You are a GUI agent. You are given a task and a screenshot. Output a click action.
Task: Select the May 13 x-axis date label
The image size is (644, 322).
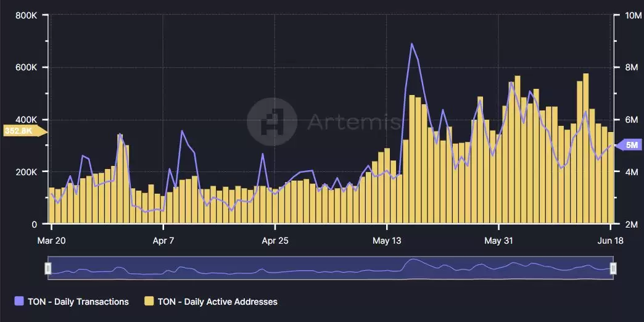[387, 241]
